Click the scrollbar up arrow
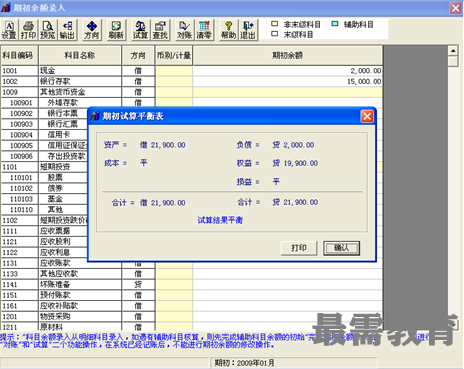This screenshot has width=464, height=369. [x=453, y=51]
